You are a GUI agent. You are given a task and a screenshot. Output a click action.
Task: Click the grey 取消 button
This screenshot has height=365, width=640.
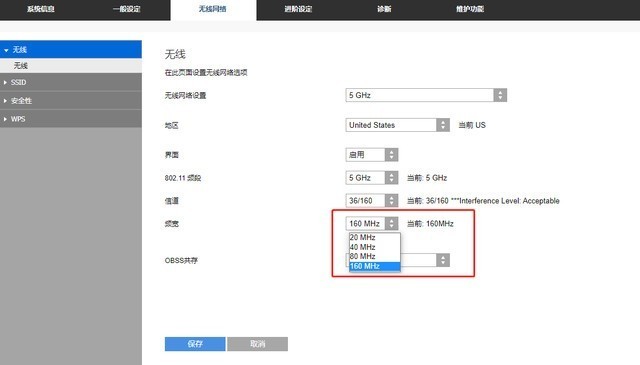point(258,344)
